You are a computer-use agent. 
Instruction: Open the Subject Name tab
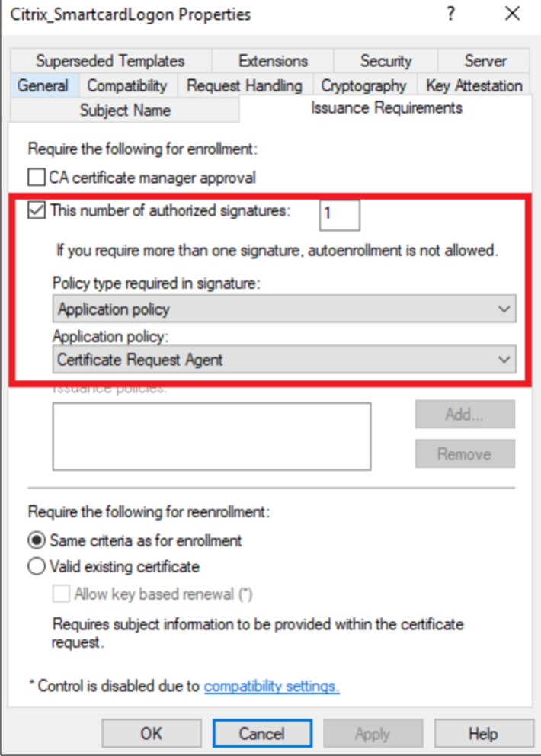125,111
